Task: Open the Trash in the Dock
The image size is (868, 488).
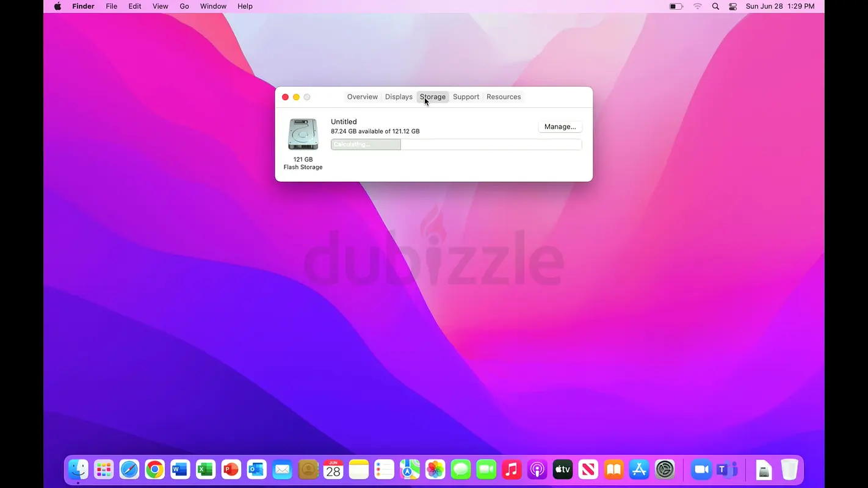Action: point(789,469)
